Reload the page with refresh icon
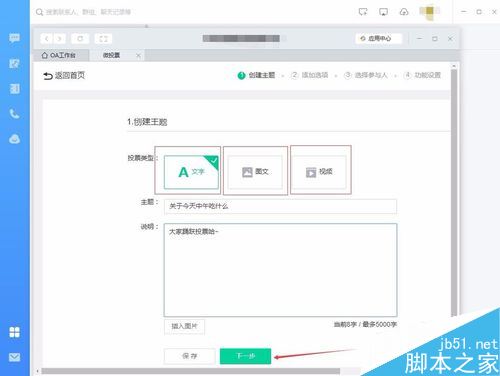This screenshot has height=376, width=500. (80, 39)
